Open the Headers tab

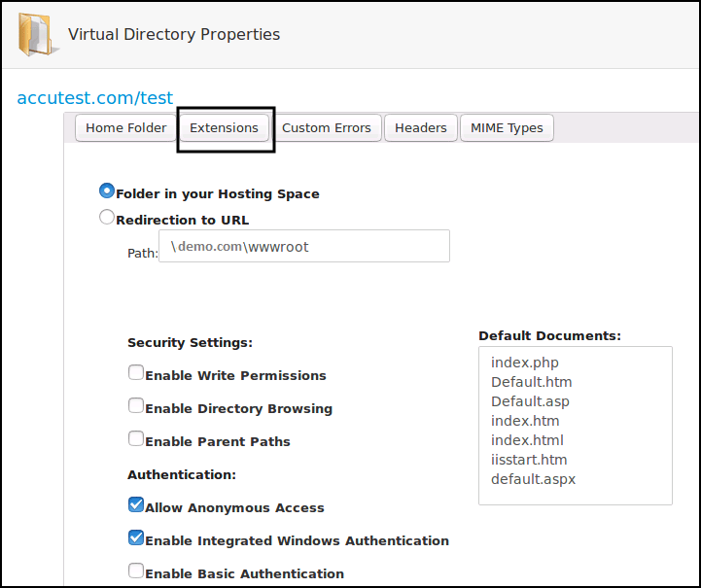coord(420,128)
